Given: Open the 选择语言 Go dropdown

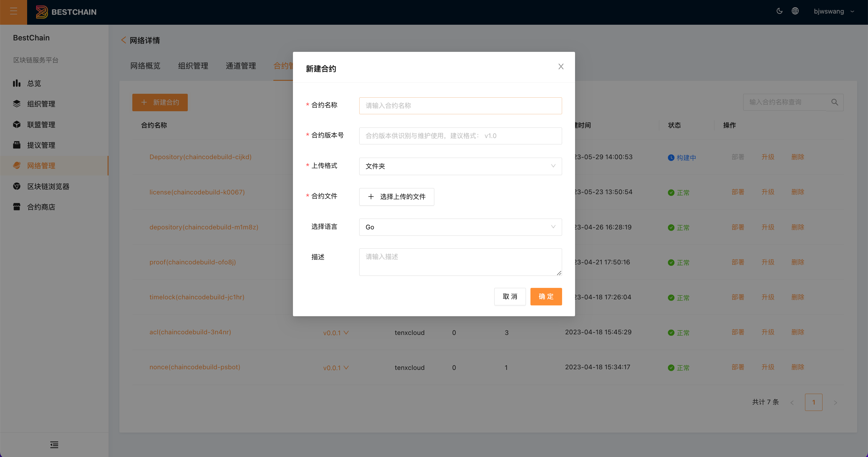Looking at the screenshot, I should coord(461,227).
